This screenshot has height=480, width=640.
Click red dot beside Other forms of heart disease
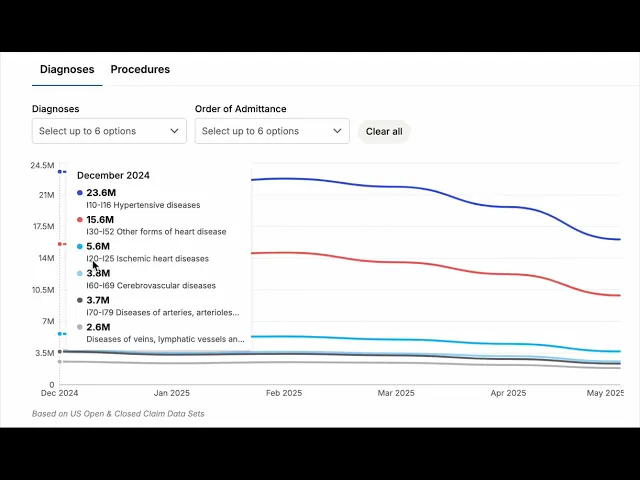pyautogui.click(x=80, y=219)
